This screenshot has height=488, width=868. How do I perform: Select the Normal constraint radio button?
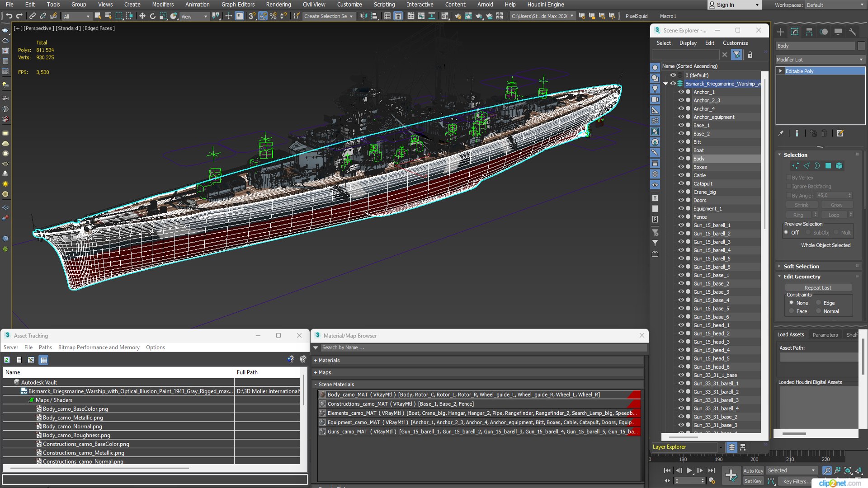click(x=818, y=311)
